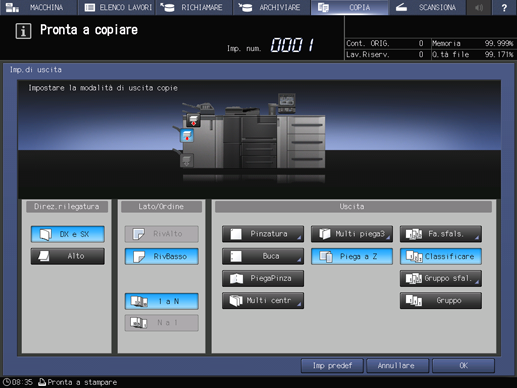Image resolution: width=517 pixels, height=388 pixels.
Task: Click Imp predef default settings button
Action: 332,366
